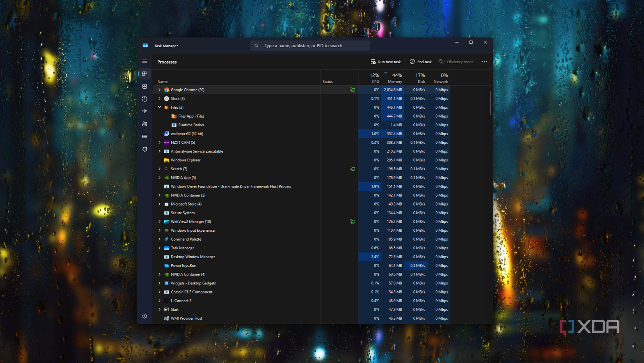Sort by the Memory column header
The height and width of the screenshot is (363, 644).
[x=393, y=78]
